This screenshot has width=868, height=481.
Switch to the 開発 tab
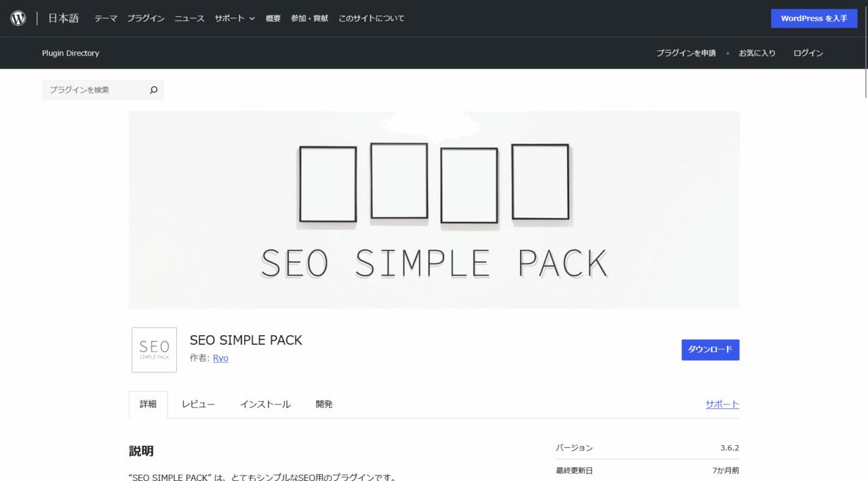click(324, 404)
